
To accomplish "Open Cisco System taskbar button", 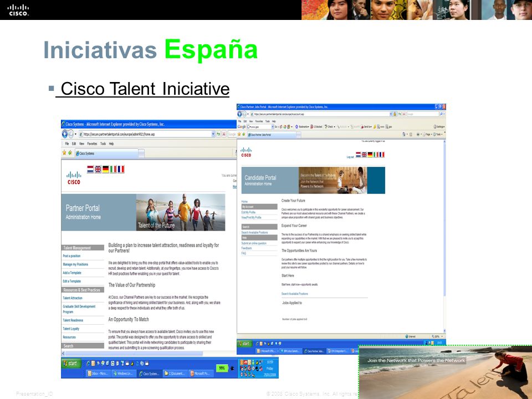I will [149, 373].
